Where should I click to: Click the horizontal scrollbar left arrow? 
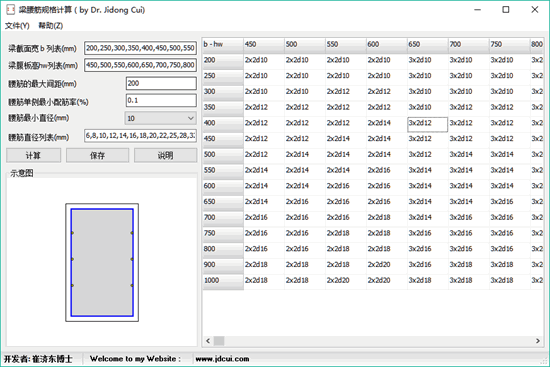pyautogui.click(x=208, y=341)
